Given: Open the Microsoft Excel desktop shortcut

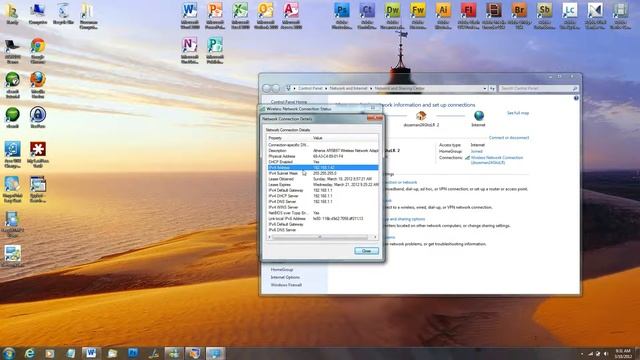Looking at the screenshot, I should [240, 16].
